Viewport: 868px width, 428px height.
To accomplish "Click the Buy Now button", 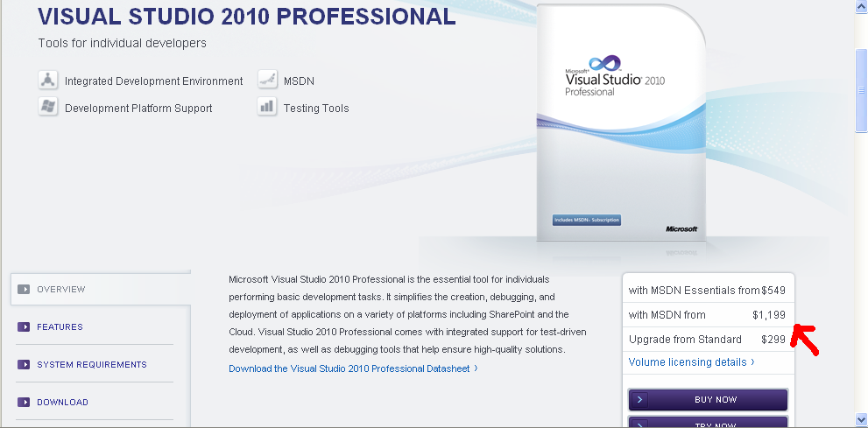I will pos(708,399).
